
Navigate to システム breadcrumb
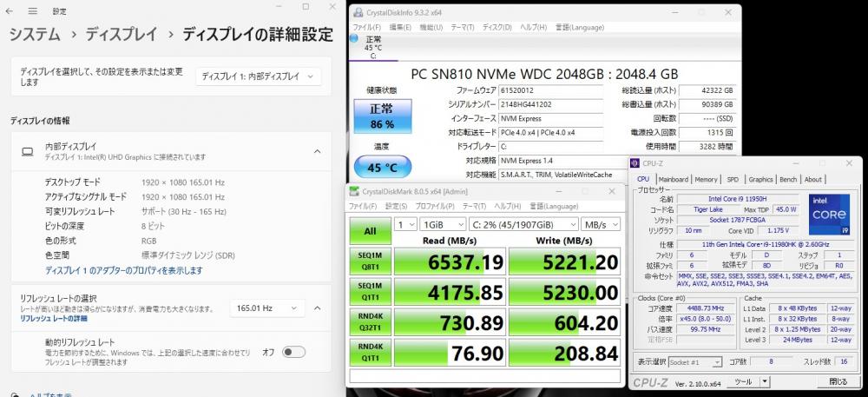coord(35,35)
